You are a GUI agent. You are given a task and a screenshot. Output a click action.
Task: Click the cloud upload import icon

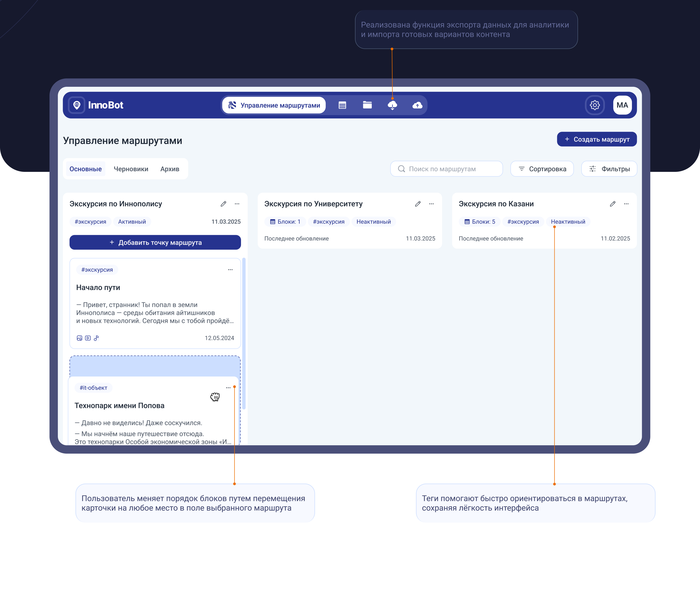417,105
